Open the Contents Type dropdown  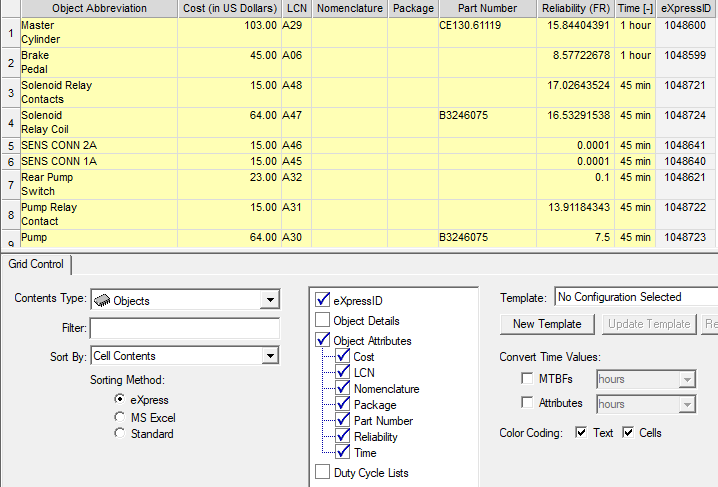[270, 300]
